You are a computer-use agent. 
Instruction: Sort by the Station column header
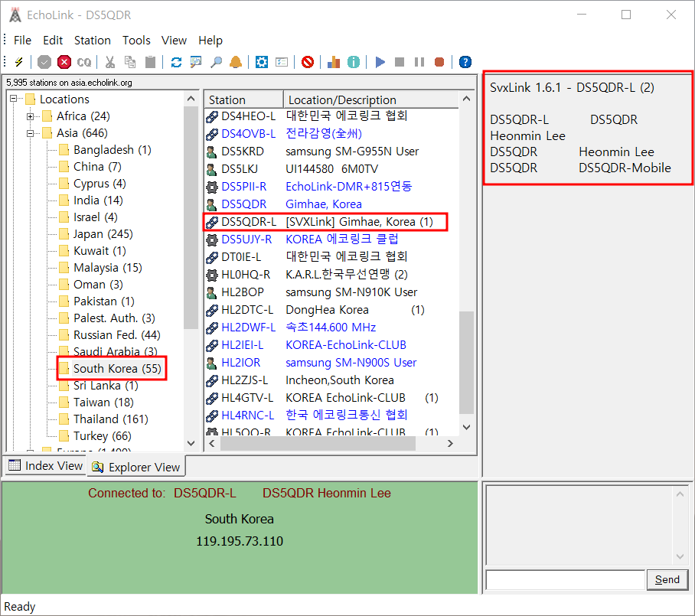[x=243, y=99]
